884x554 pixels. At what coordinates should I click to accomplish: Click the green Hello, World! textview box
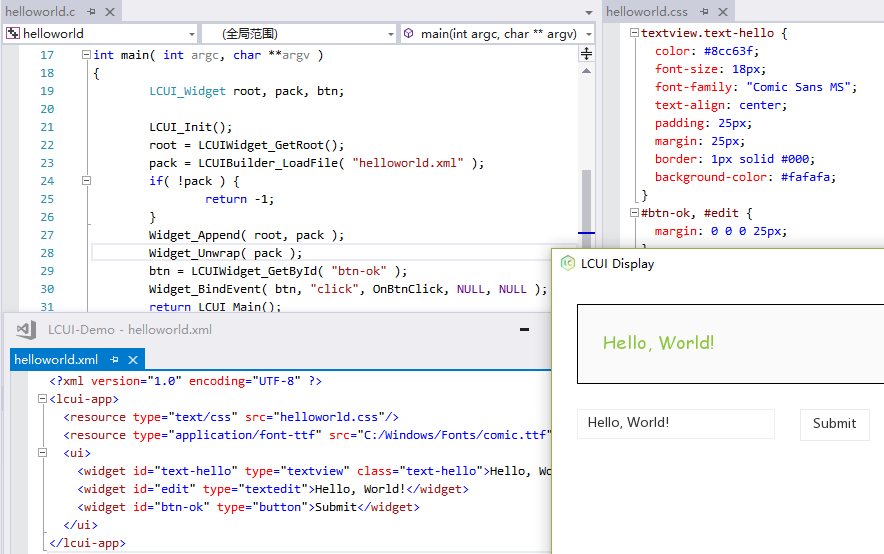pos(730,344)
